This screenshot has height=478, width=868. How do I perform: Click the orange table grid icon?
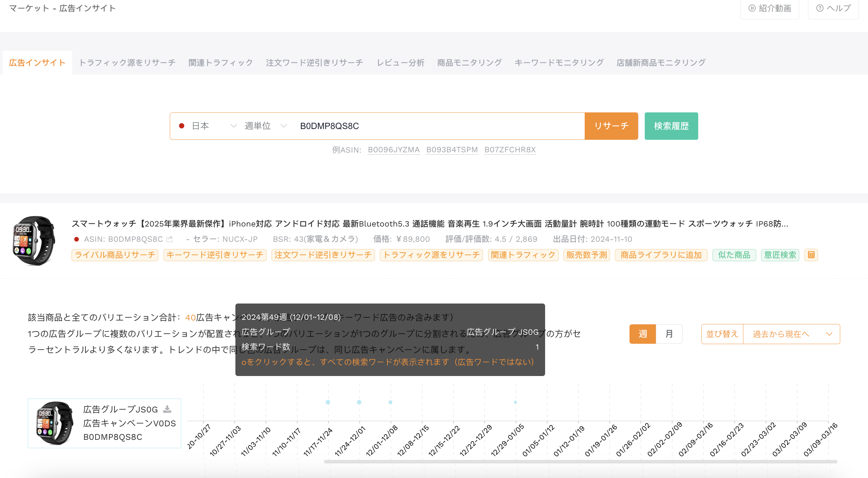coord(811,255)
